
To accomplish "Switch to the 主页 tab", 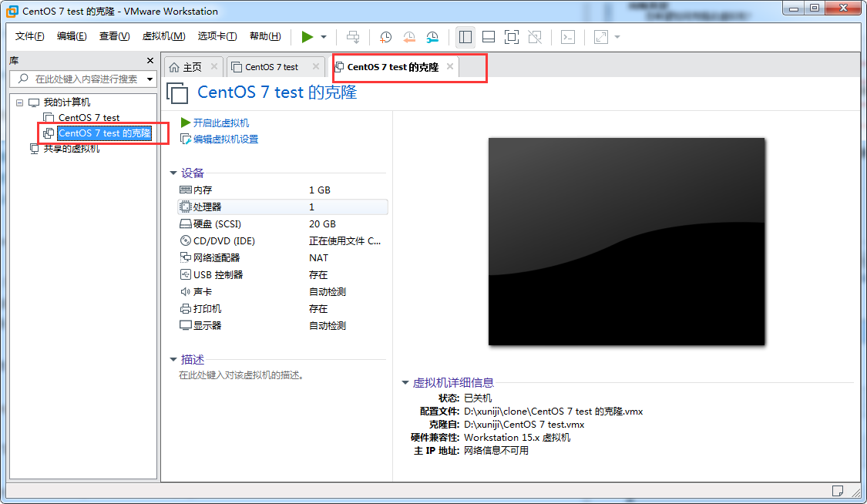I will 192,67.
